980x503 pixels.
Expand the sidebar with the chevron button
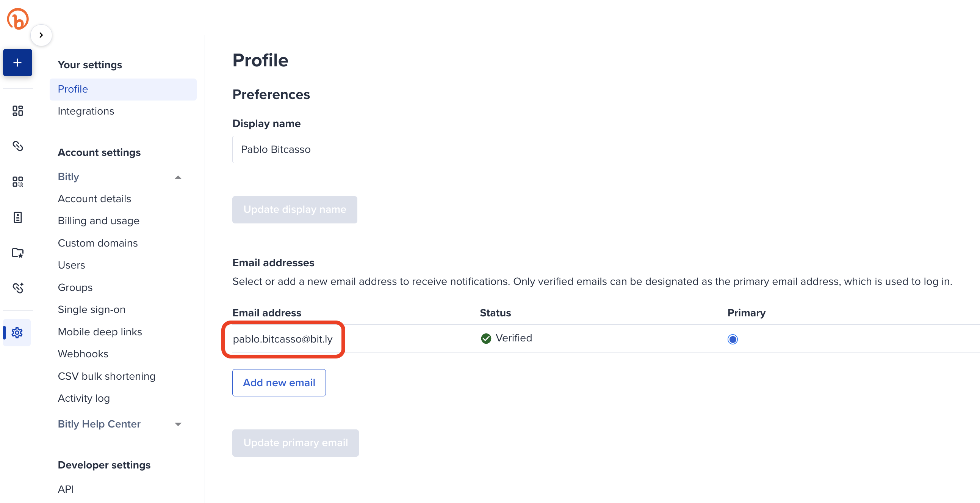pos(41,35)
